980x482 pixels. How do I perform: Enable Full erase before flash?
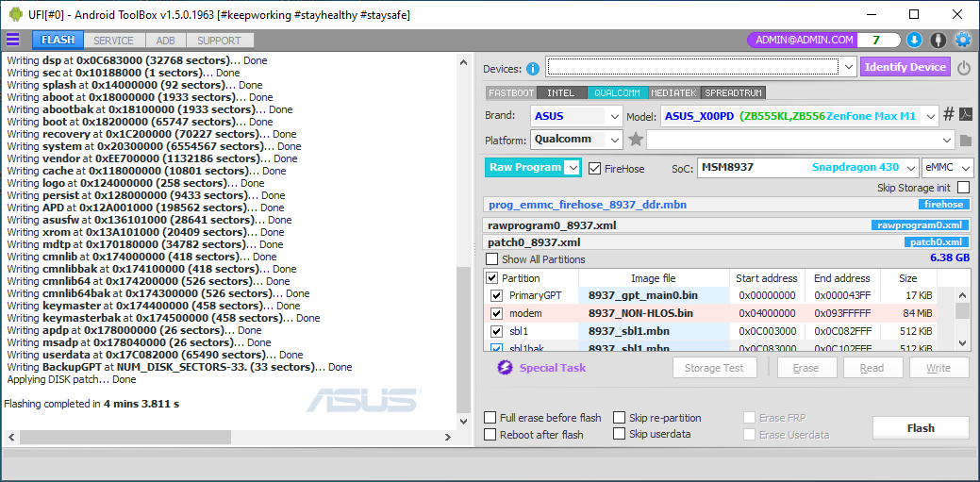(490, 418)
